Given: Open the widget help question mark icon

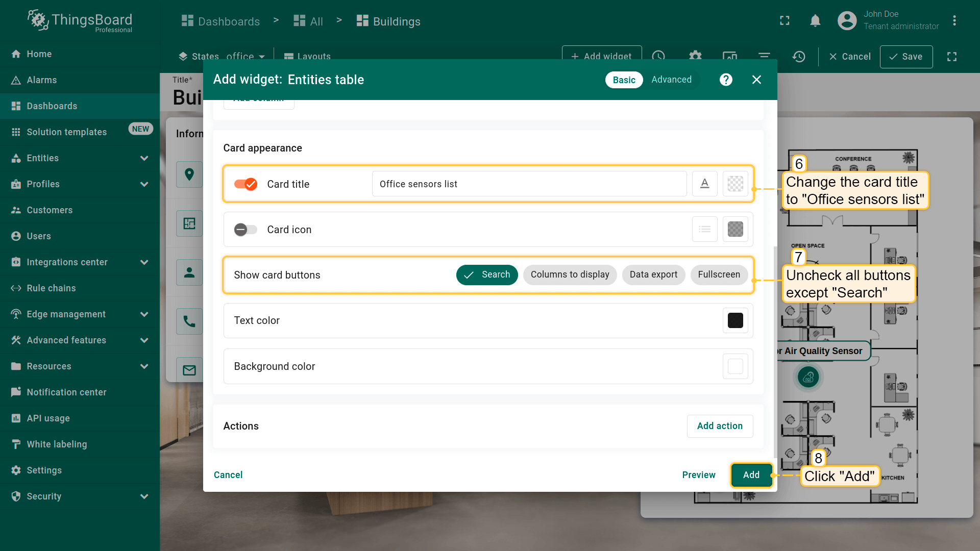Looking at the screenshot, I should click(x=726, y=80).
